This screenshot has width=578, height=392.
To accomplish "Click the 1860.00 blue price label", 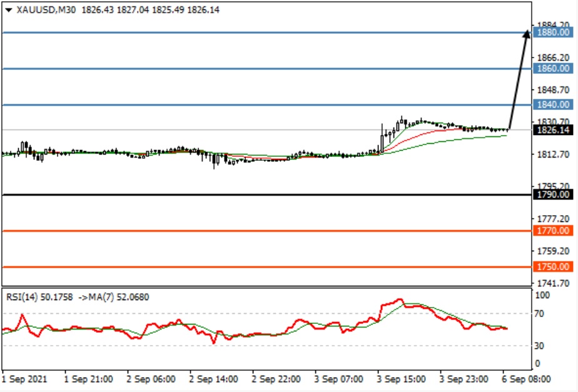I will (553, 68).
